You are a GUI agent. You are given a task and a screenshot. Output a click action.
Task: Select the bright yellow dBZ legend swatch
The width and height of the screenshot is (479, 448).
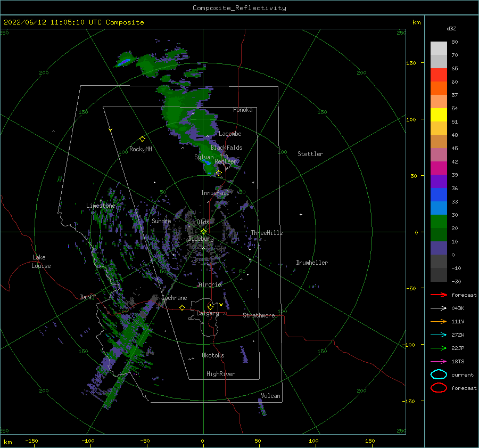(439, 115)
